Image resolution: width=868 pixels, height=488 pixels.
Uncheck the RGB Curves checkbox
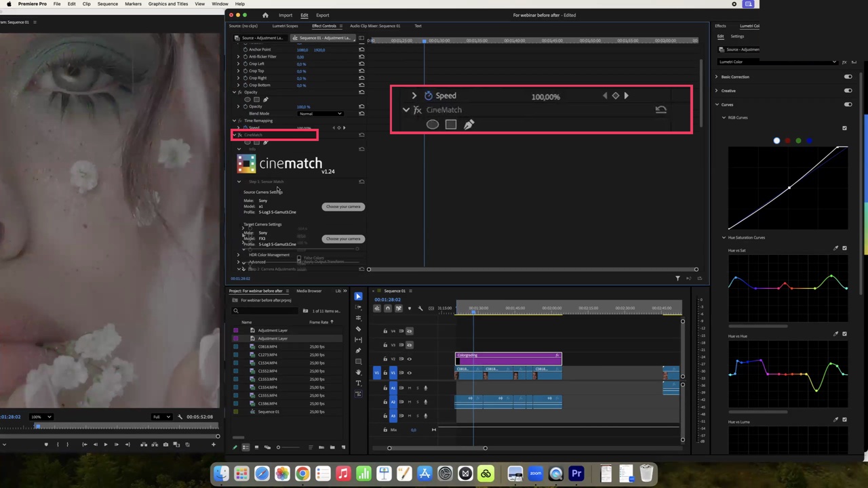pos(844,128)
